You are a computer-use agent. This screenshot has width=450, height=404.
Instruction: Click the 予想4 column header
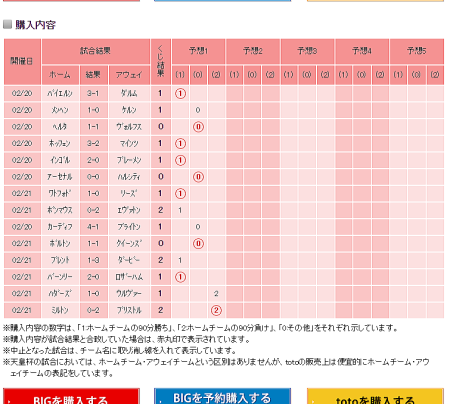(362, 51)
